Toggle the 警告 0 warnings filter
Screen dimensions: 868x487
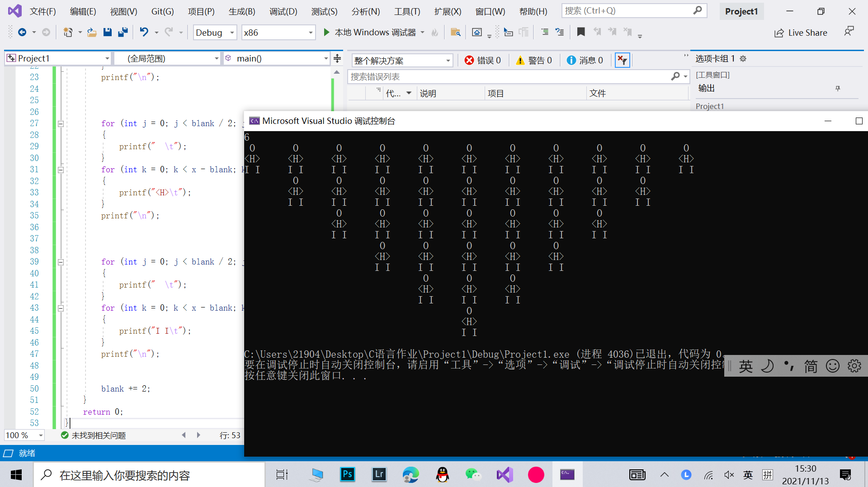[534, 60]
